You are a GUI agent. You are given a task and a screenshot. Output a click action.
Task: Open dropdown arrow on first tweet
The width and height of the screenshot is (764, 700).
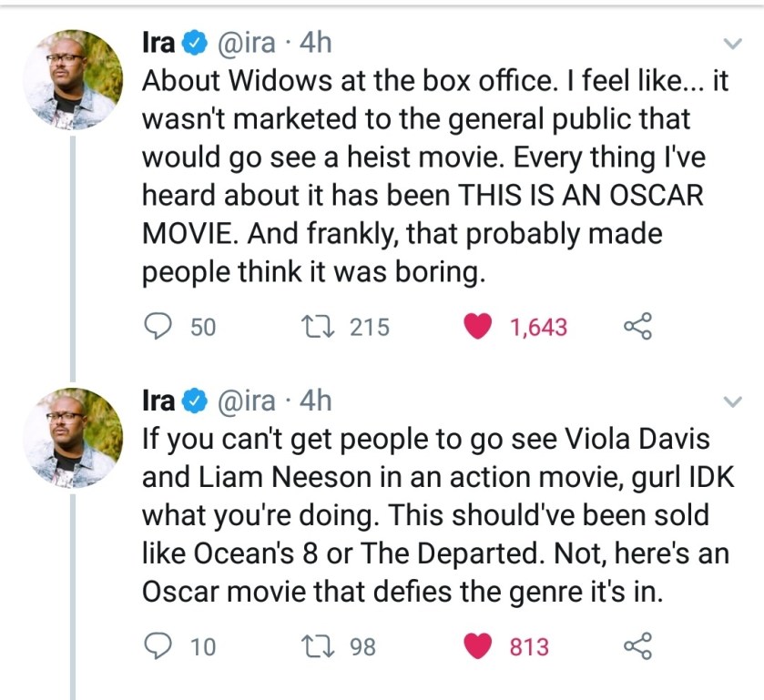pos(731,43)
